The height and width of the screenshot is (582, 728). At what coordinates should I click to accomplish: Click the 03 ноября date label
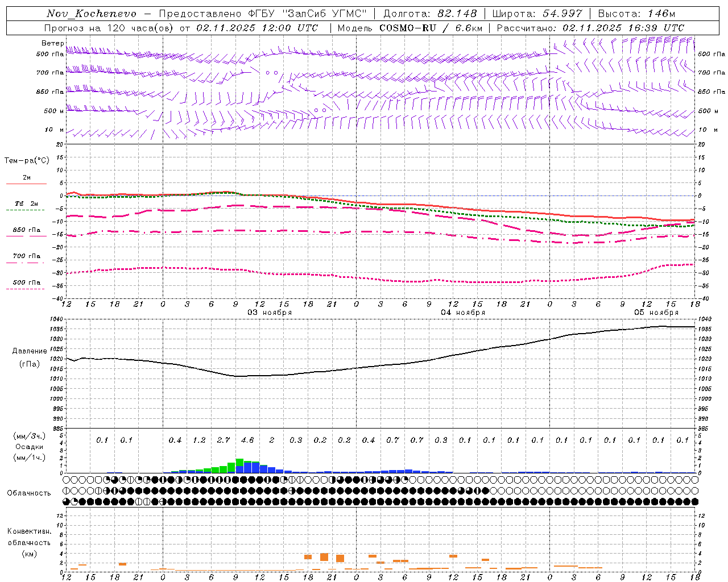pyautogui.click(x=270, y=313)
